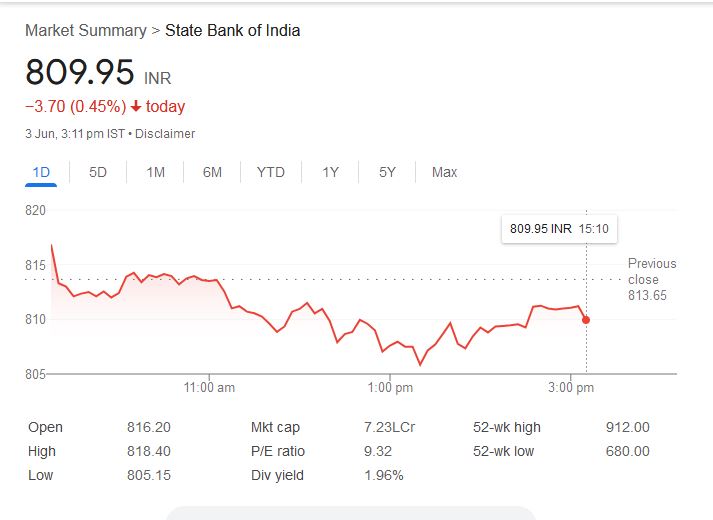Click the 3:00 pm axis label
Screen dimensions: 713x520
click(x=571, y=387)
